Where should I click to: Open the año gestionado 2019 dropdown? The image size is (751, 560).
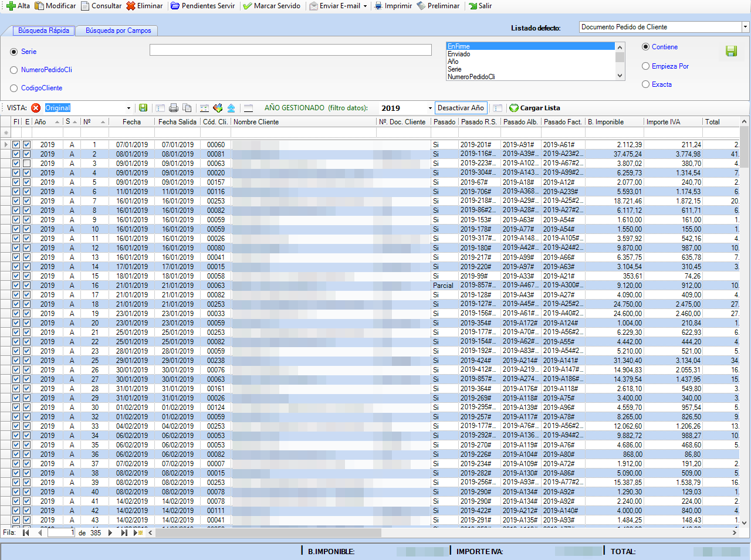[x=430, y=108]
